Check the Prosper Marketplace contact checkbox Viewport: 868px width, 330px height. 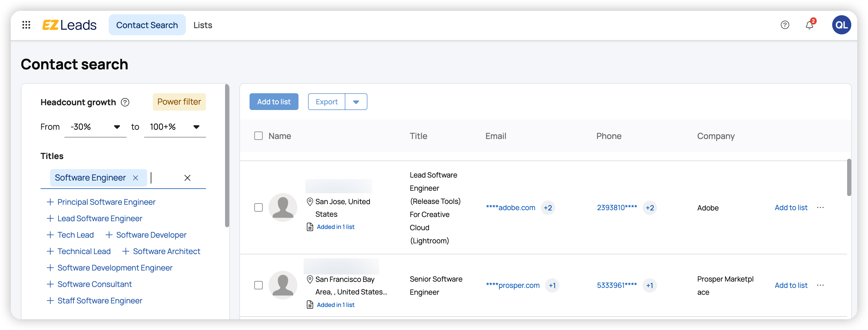click(258, 285)
